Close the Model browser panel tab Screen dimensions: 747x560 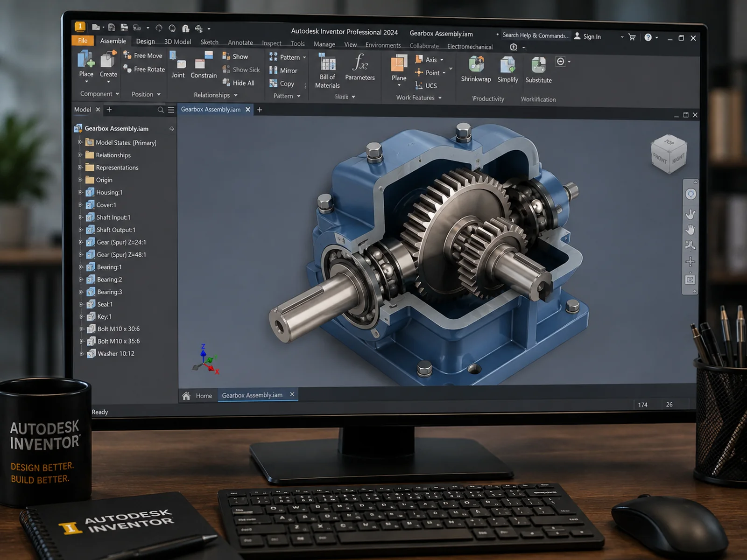click(x=98, y=110)
